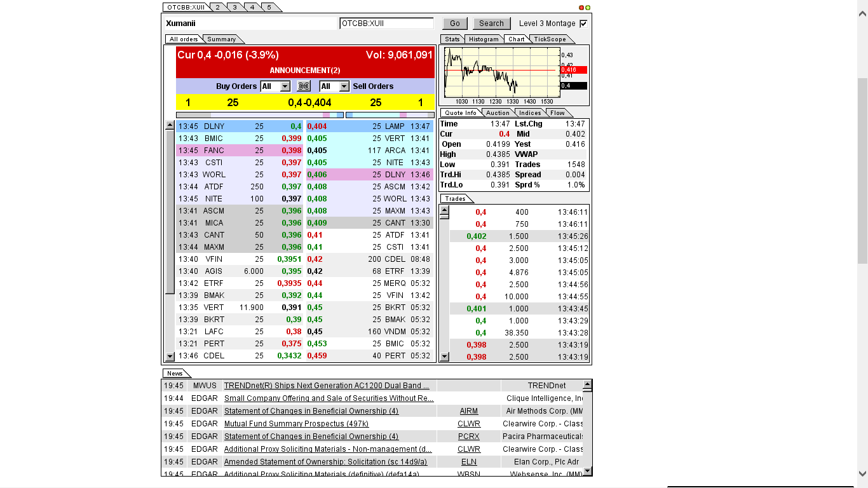
Task: Click the ANNOUNCEMENT(2) banner
Action: [x=303, y=70]
